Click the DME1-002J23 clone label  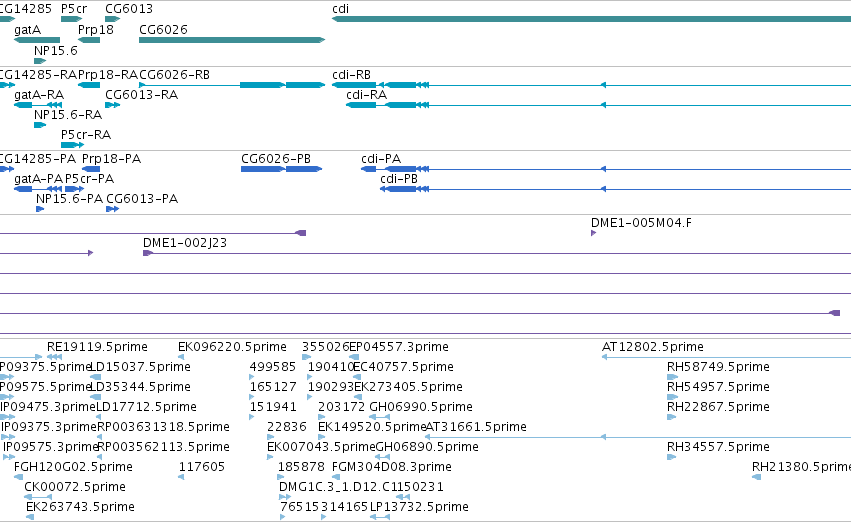pos(185,243)
